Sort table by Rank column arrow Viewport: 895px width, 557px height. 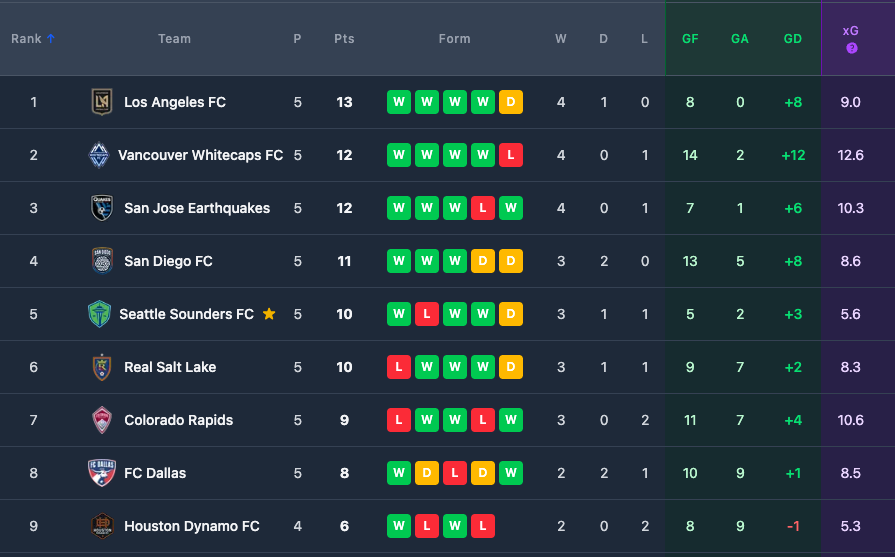tap(51, 39)
